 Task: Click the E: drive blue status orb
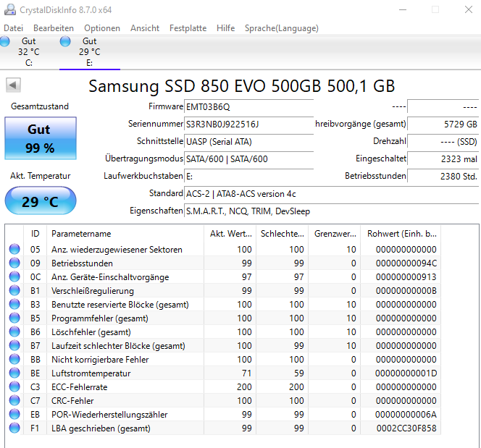click(x=65, y=41)
